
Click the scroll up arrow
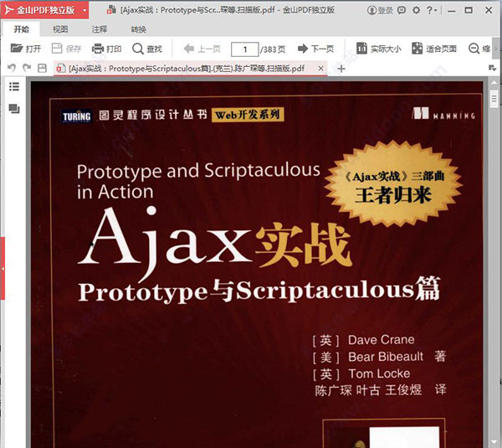[494, 83]
